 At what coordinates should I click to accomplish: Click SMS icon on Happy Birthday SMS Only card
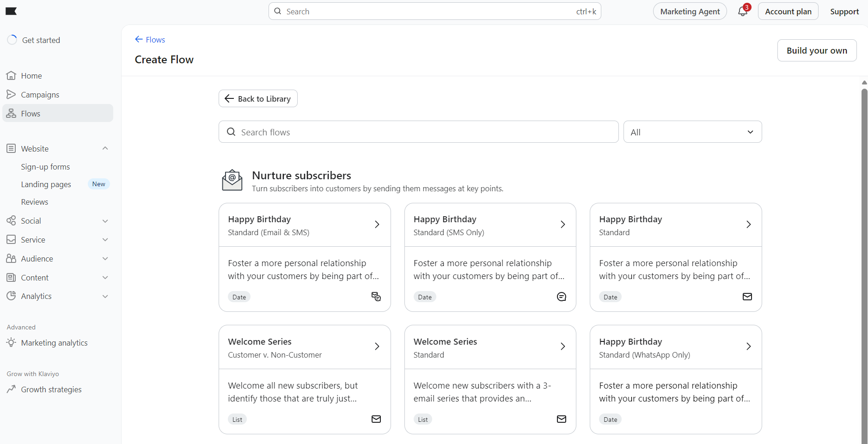tap(562, 297)
